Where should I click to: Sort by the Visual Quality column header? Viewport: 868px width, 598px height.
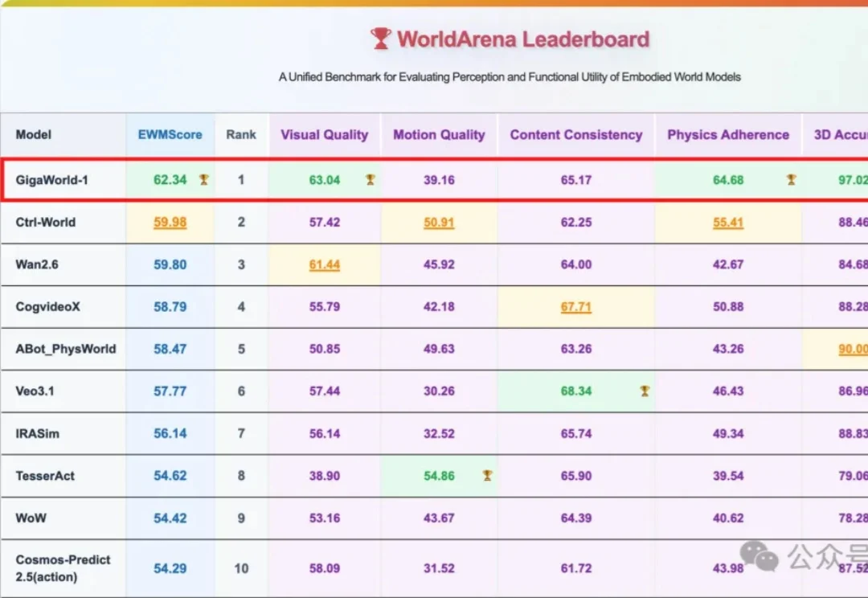point(324,135)
